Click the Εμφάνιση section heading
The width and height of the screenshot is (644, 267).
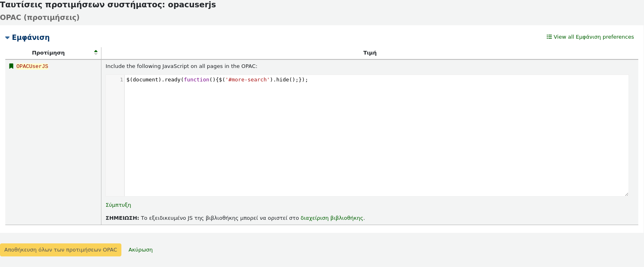pyautogui.click(x=31, y=37)
